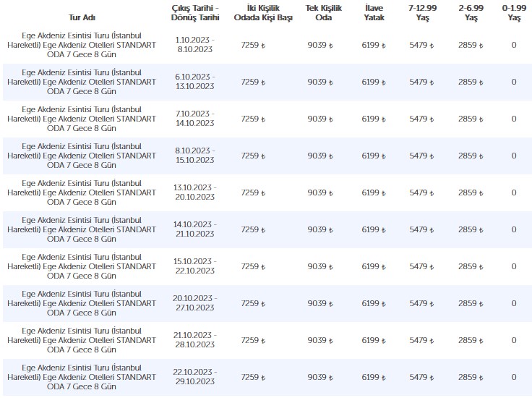Select the 1.10.2023 - 8.10.2023 date cell
Image resolution: width=532 pixels, height=398 pixels.
click(x=194, y=45)
